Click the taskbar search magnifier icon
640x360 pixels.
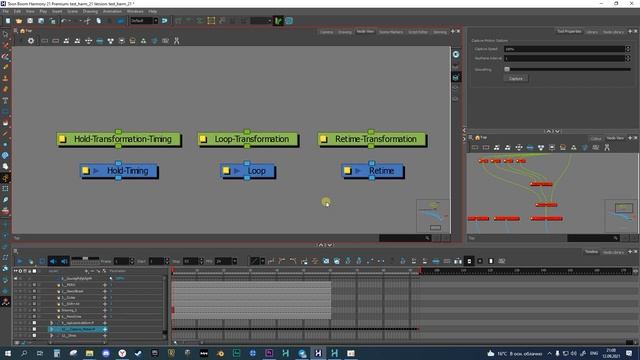[24, 353]
